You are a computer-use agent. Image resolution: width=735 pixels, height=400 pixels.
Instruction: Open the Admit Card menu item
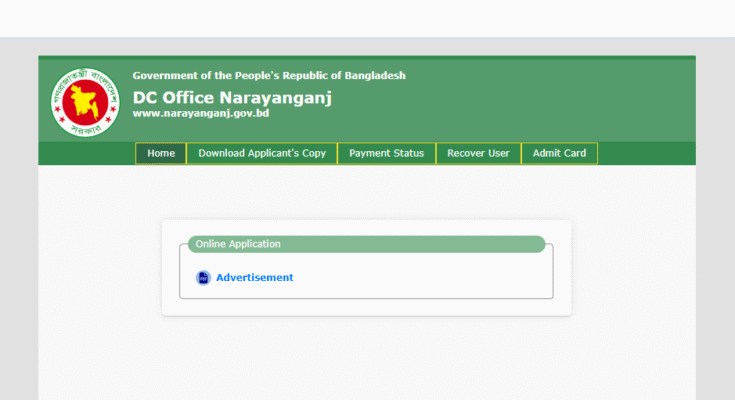pyautogui.click(x=559, y=153)
